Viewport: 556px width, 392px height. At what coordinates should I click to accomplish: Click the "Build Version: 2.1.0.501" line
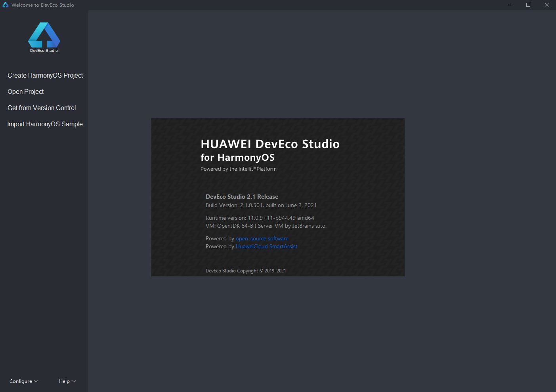coord(261,205)
